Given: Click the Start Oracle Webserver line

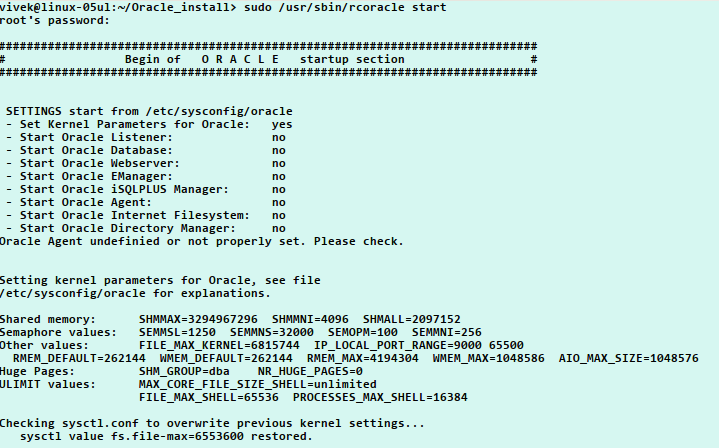Looking at the screenshot, I should [x=146, y=163].
